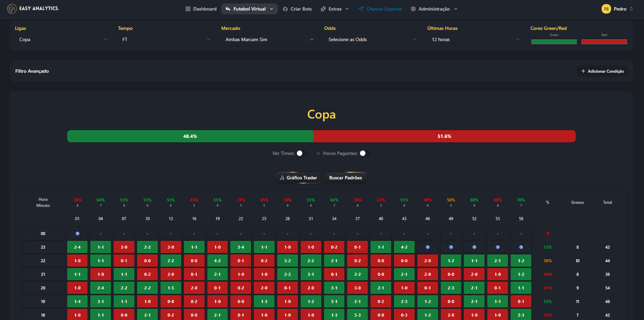The height and width of the screenshot is (320, 644).
Task: Open the Dashboard menu item
Action: coord(201,9)
